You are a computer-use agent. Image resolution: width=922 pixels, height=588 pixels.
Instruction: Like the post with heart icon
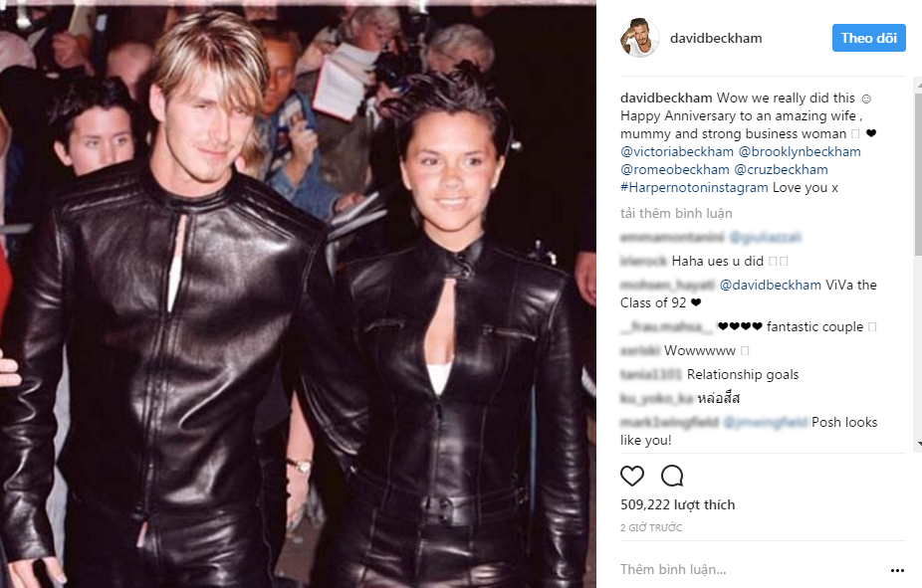pyautogui.click(x=632, y=476)
